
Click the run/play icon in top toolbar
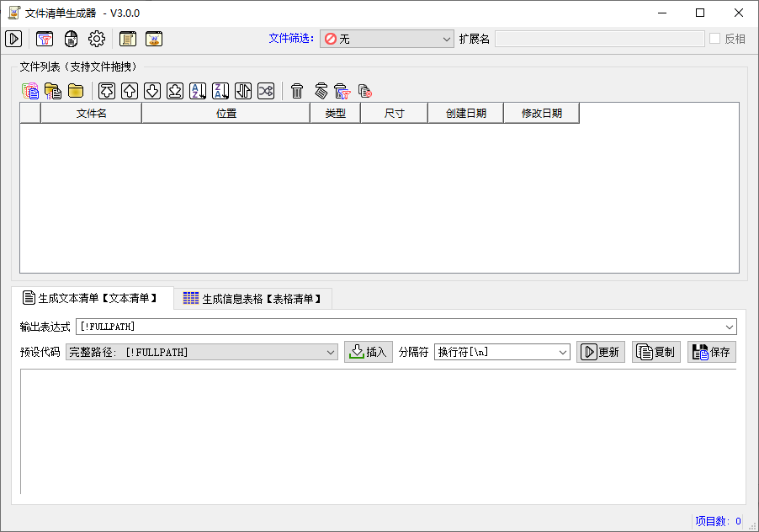(x=13, y=39)
